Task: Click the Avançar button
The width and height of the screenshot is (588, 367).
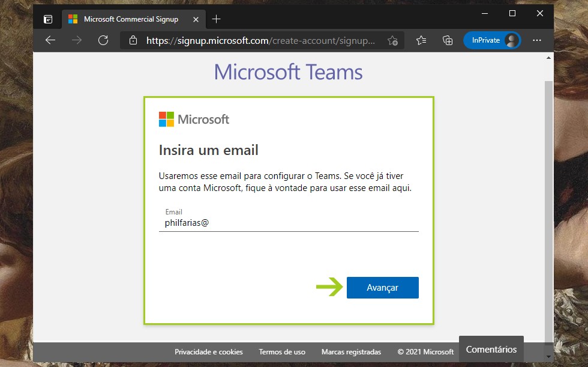Action: click(382, 288)
